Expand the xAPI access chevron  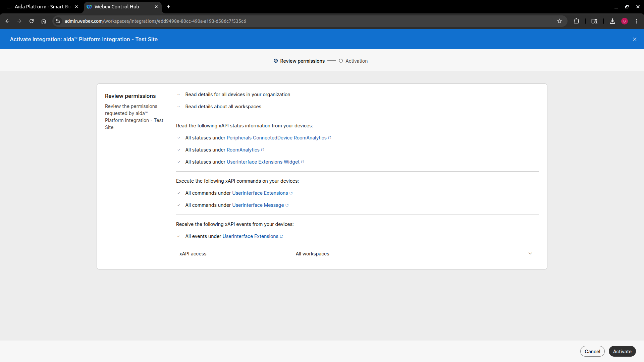point(530,253)
